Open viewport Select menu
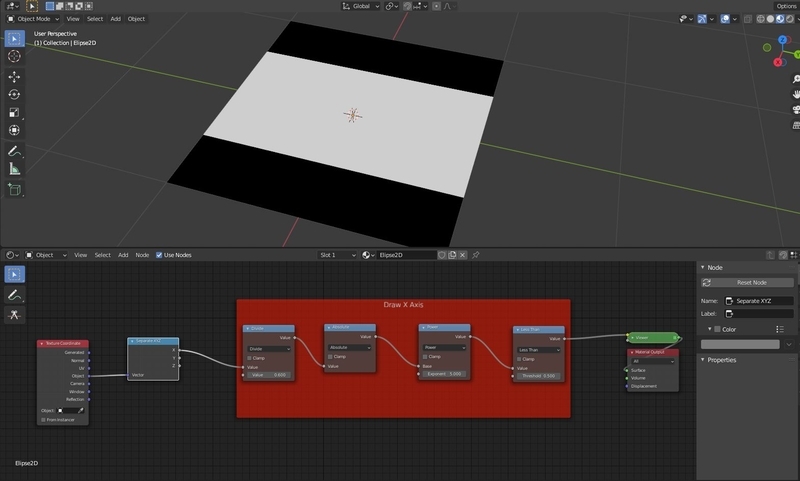 pos(95,19)
